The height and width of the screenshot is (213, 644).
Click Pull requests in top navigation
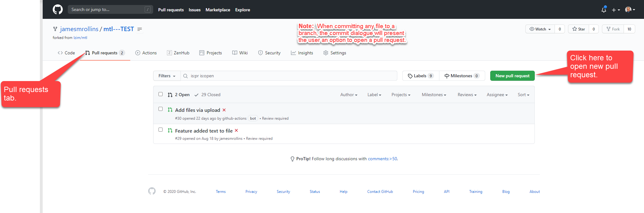tap(171, 10)
